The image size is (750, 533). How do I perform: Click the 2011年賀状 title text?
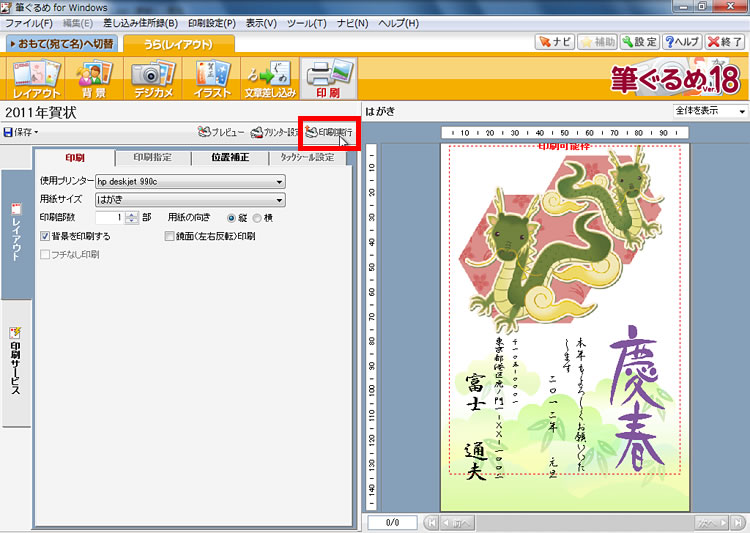click(x=41, y=112)
